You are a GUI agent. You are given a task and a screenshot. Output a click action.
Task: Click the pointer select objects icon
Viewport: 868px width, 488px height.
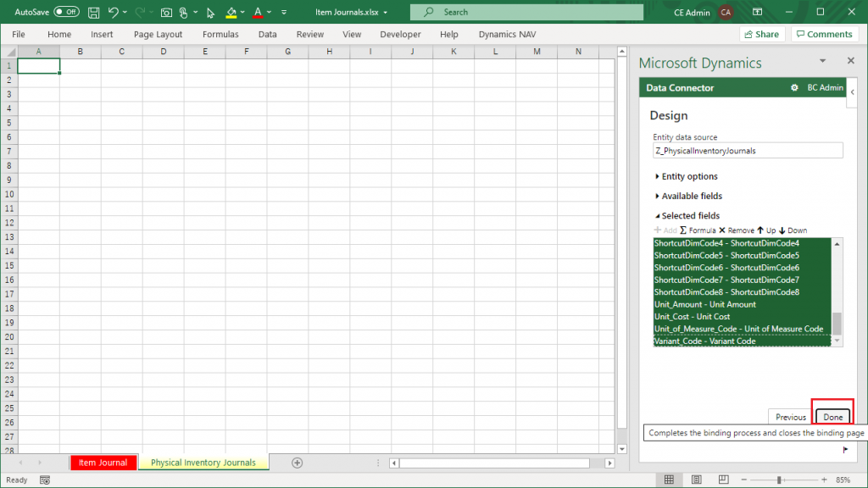[x=210, y=13]
